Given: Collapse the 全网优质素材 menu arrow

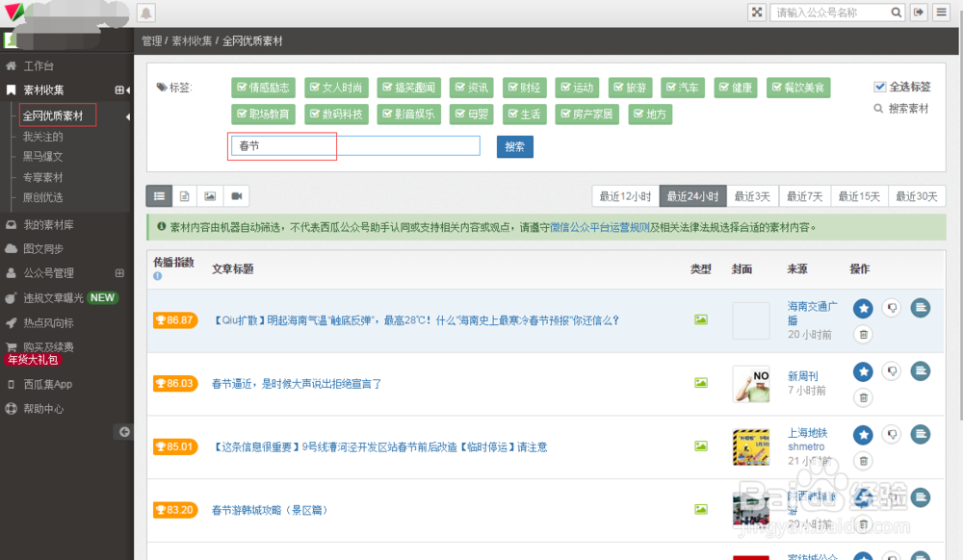Looking at the screenshot, I should pos(126,115).
